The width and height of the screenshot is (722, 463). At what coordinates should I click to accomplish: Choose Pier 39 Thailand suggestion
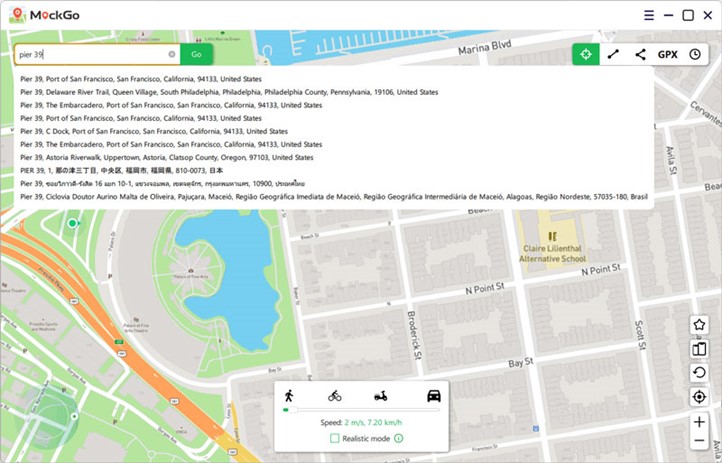pos(162,184)
